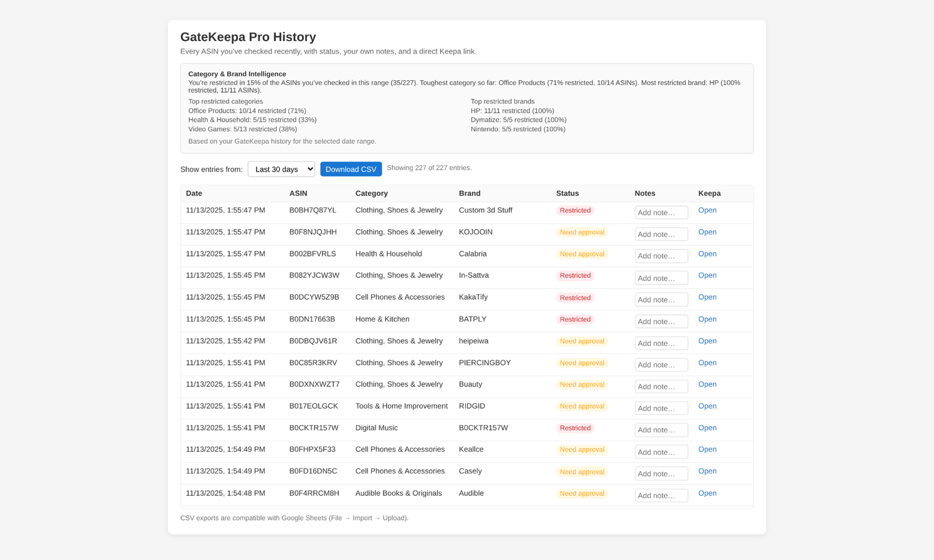Click Need approval badge for PIERCINGBOY
This screenshot has width=934, height=560.
click(x=582, y=363)
